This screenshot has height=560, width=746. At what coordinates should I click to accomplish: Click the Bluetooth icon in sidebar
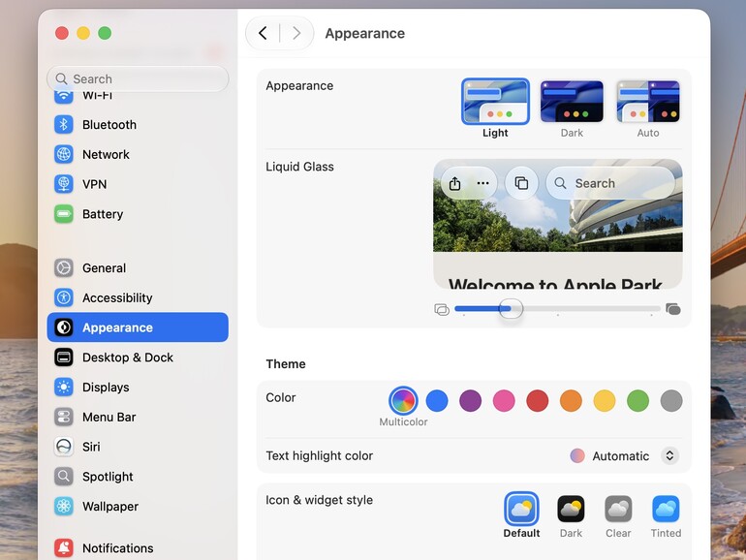63,125
